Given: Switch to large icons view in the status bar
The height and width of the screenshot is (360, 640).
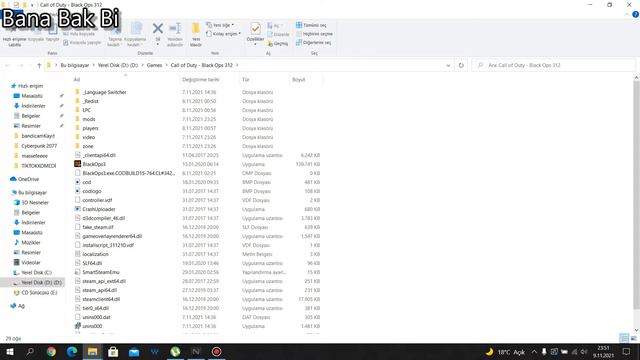Looking at the screenshot, I should (634, 338).
